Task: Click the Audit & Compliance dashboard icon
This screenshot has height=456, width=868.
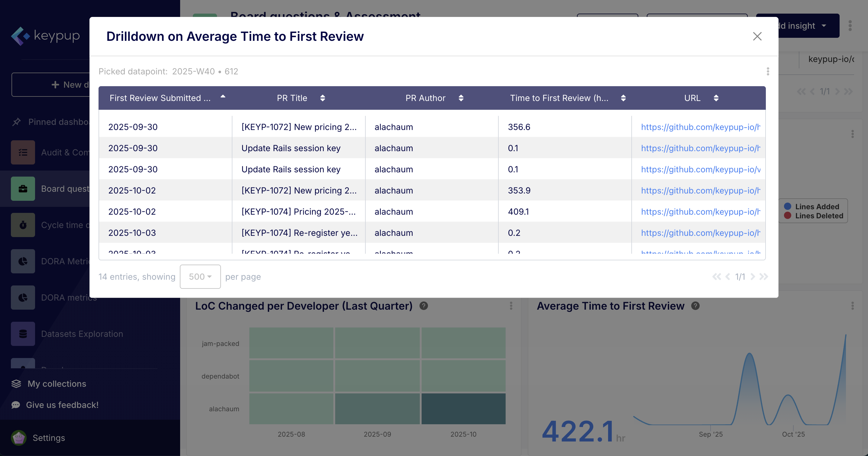Action: pos(23,152)
